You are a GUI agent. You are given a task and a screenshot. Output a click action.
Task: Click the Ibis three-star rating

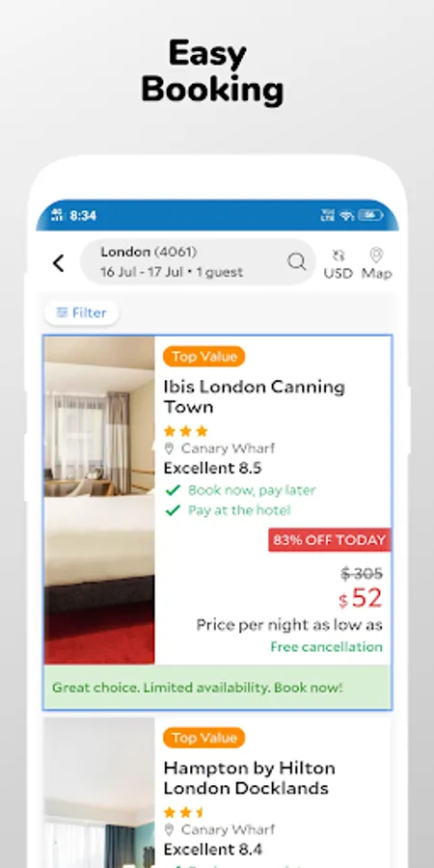click(185, 431)
